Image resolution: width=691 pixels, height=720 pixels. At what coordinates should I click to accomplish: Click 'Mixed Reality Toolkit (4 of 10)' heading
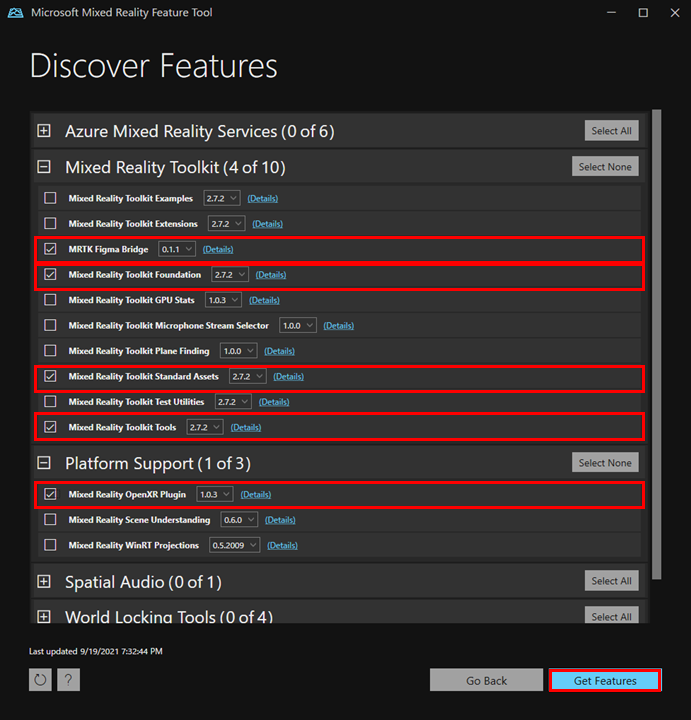tap(175, 167)
